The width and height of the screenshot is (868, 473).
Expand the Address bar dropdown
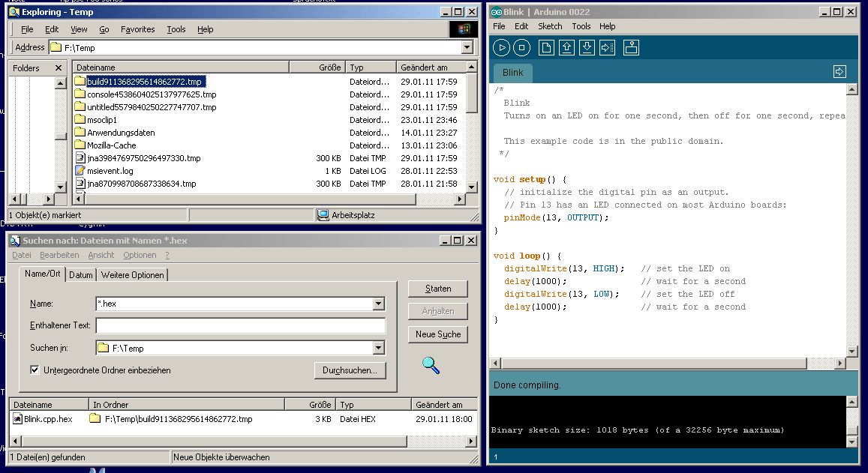[467, 47]
